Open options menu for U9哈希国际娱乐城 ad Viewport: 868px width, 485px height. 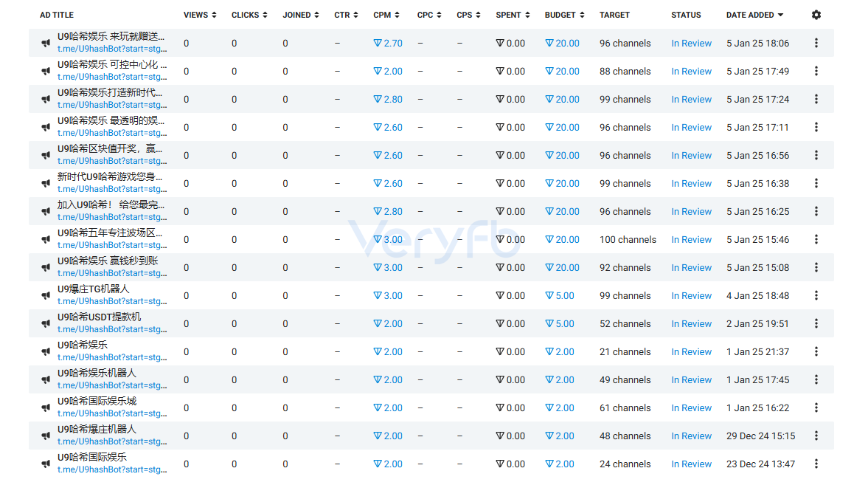pyautogui.click(x=816, y=407)
